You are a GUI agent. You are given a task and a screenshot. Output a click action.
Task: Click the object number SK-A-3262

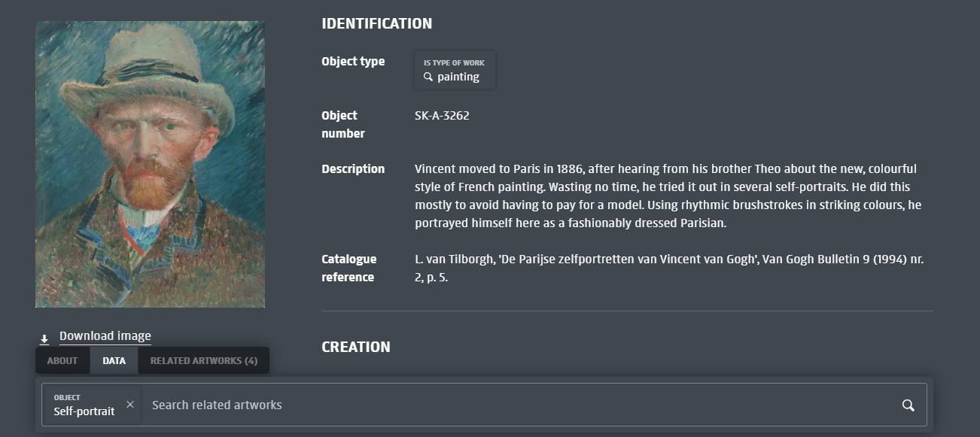pos(442,116)
